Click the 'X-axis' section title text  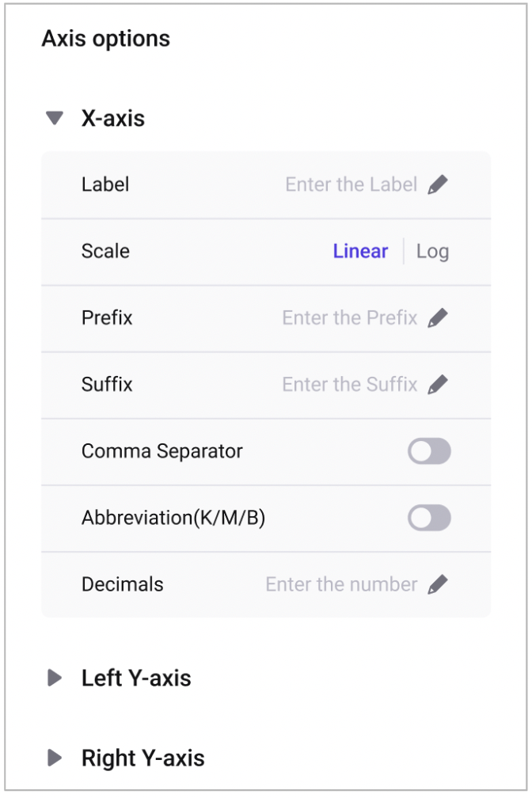(113, 119)
